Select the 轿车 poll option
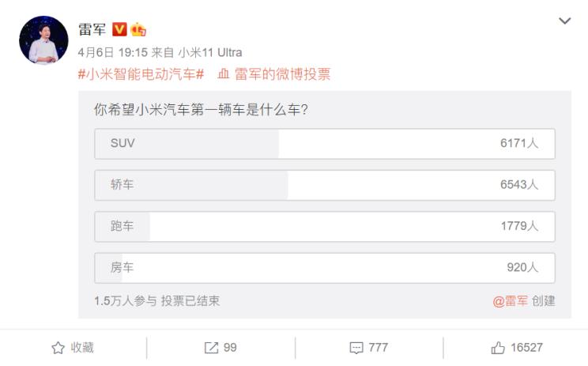The width and height of the screenshot is (588, 366). pyautogui.click(x=324, y=185)
